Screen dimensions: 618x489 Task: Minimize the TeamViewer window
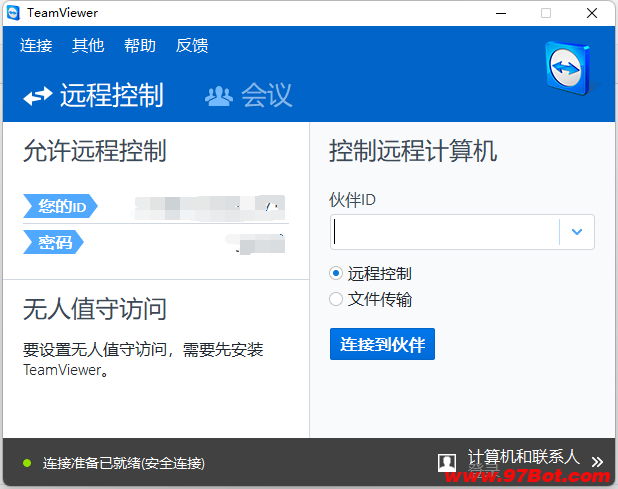point(501,13)
